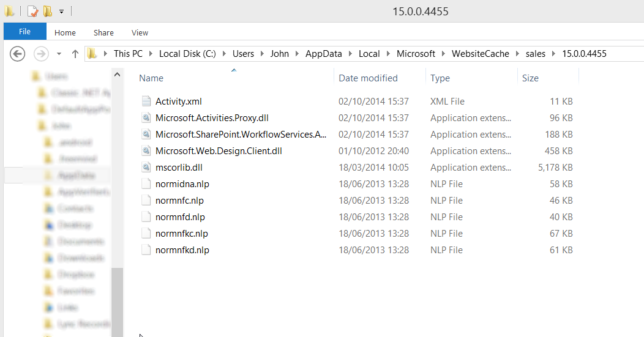Select normnfkc.nlp file name
Screen dimensions: 644x337
click(182, 234)
